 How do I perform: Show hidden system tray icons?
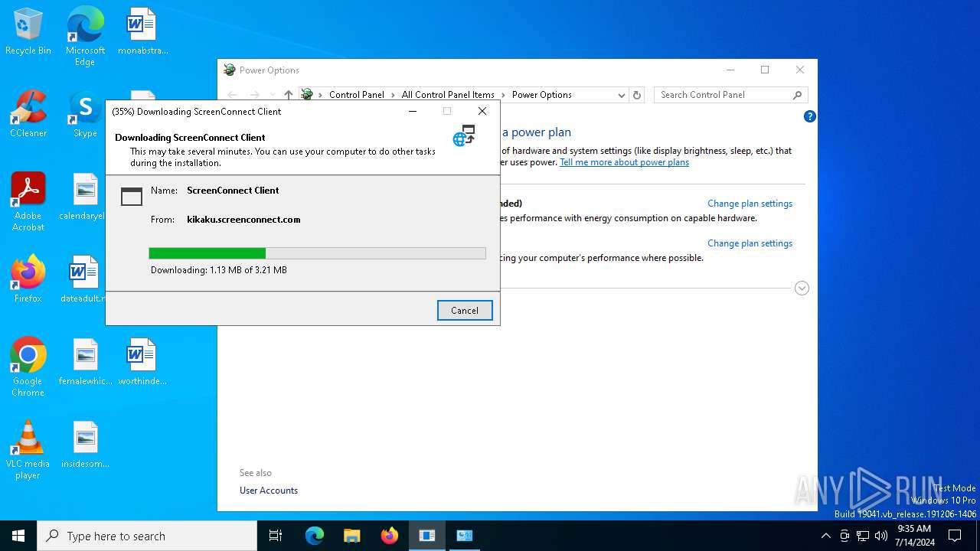pyautogui.click(x=825, y=536)
